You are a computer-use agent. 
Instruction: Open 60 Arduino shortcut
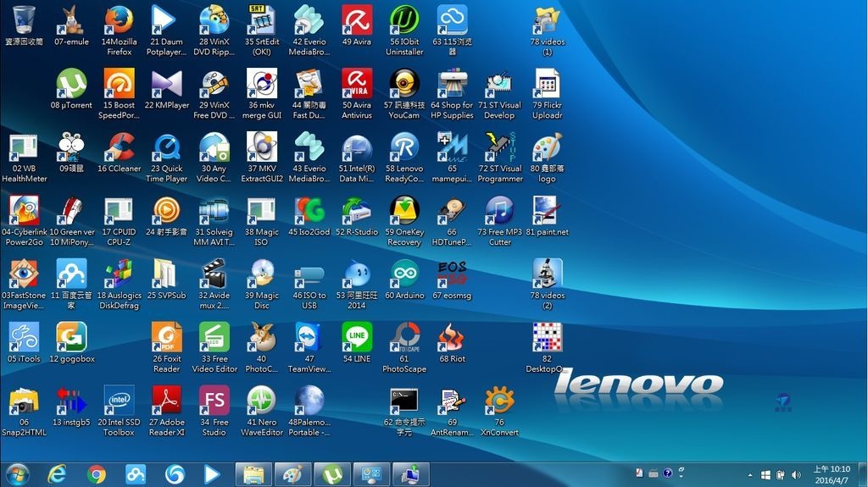point(404,274)
